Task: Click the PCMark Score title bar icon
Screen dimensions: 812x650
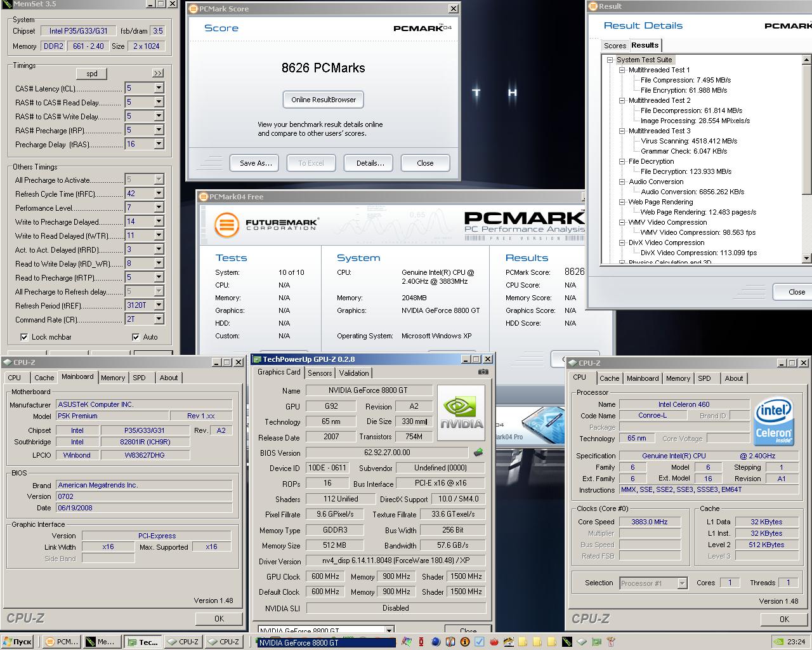Action: [193, 9]
